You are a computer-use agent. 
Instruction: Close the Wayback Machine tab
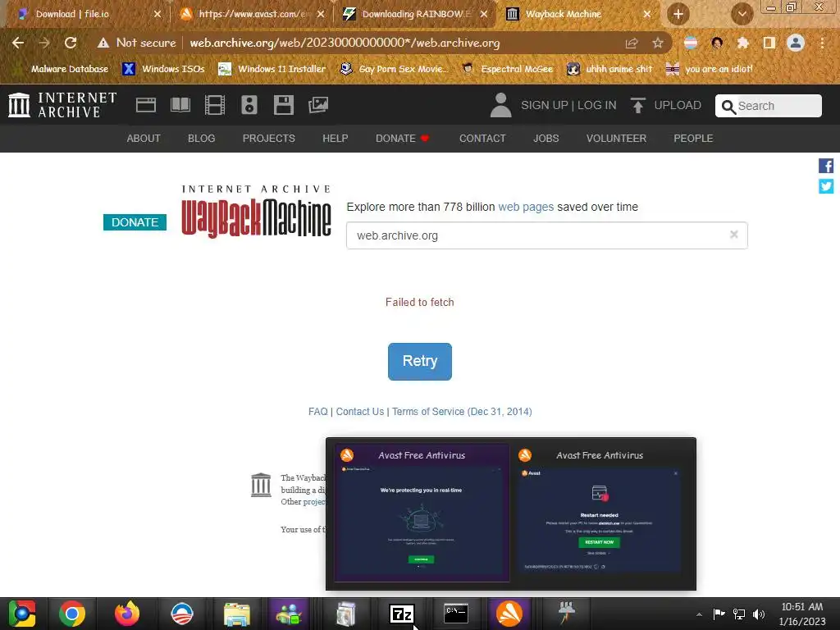coord(647,15)
